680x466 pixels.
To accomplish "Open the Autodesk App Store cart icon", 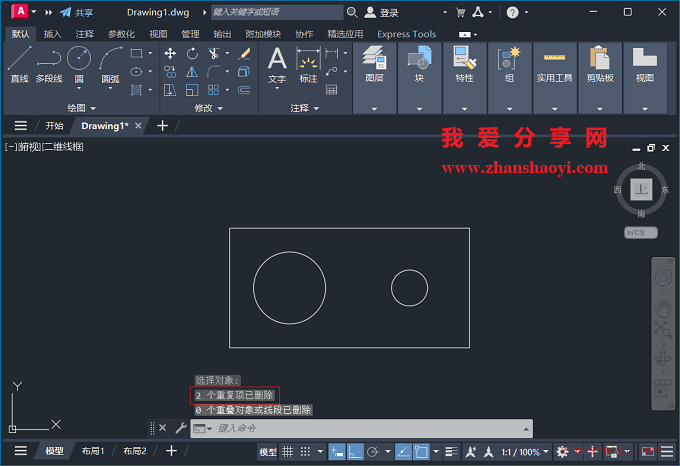I will pos(461,12).
